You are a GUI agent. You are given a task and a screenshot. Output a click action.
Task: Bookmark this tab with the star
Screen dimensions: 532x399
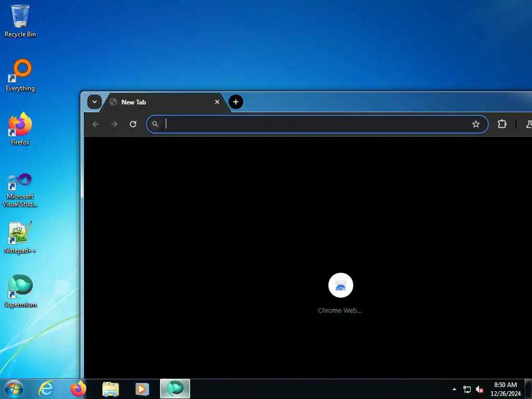pos(476,124)
